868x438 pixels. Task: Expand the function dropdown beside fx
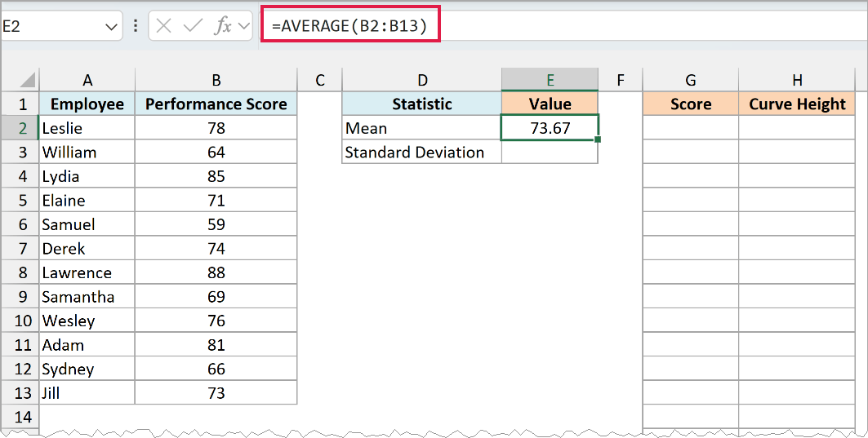click(244, 27)
